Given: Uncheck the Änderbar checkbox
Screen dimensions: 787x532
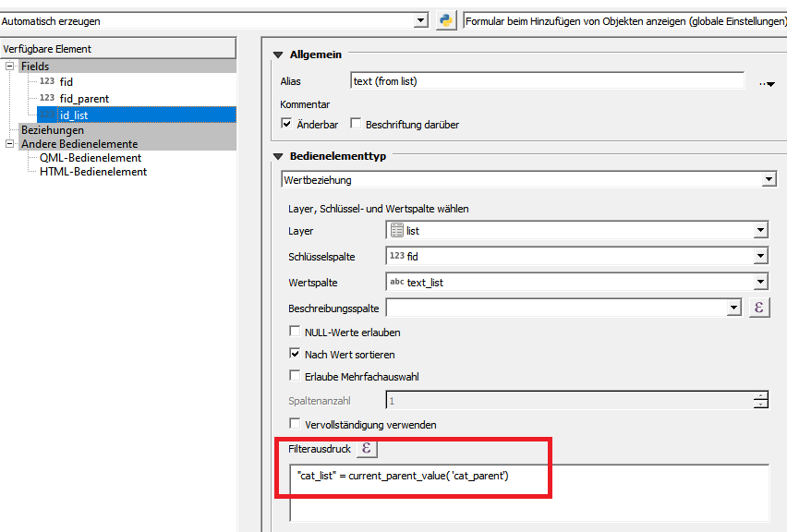Looking at the screenshot, I should click(x=286, y=124).
